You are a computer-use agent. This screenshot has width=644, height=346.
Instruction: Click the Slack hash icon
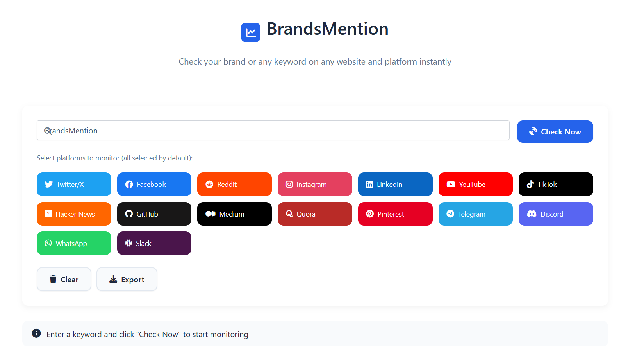click(x=128, y=243)
